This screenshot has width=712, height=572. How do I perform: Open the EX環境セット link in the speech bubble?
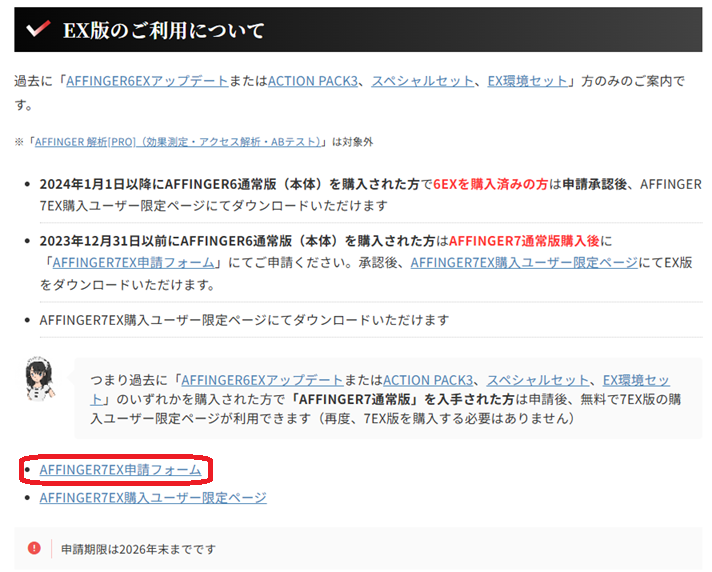(636, 380)
